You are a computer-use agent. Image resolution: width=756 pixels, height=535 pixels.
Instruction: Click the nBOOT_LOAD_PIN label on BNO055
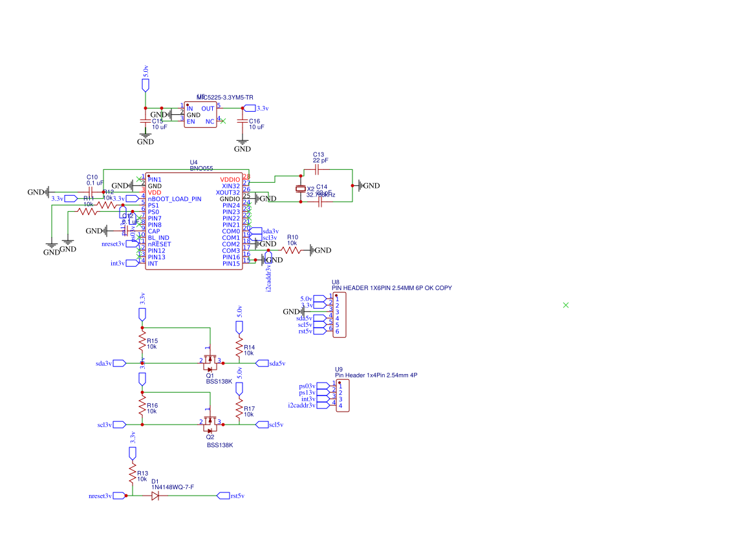[175, 199]
